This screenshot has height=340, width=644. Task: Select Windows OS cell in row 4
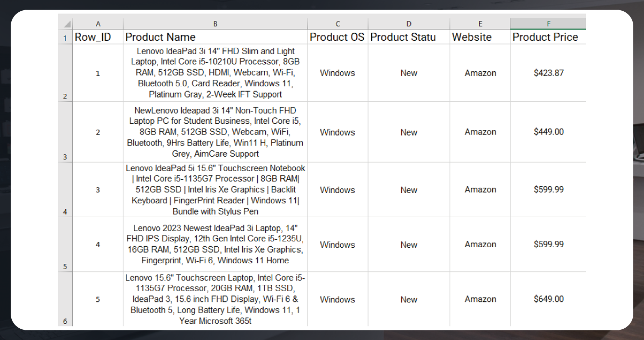coord(338,190)
